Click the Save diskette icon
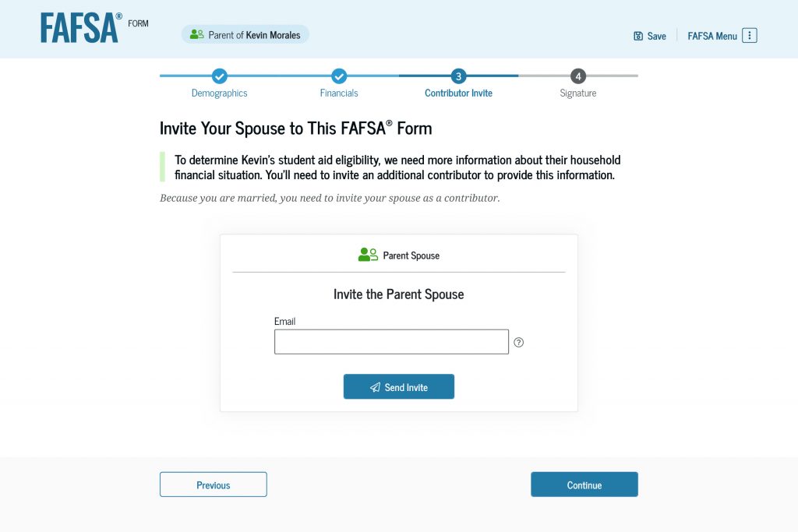Image resolution: width=798 pixels, height=532 pixels. tap(637, 35)
